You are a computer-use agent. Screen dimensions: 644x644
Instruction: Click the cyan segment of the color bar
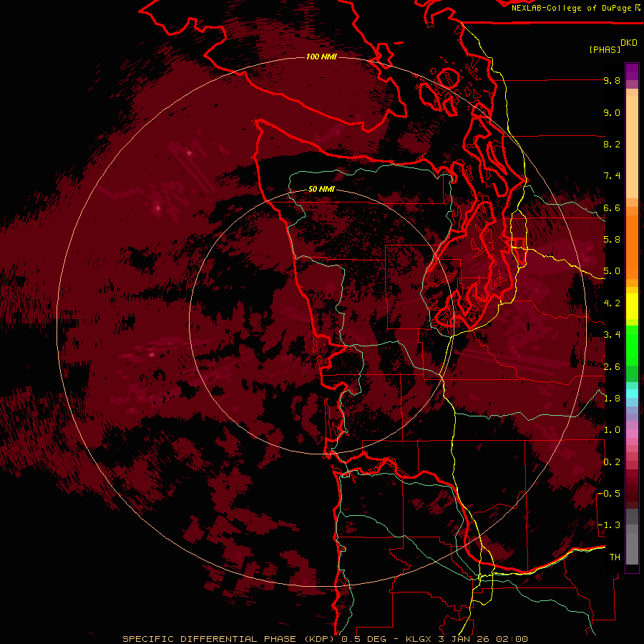pos(632,393)
